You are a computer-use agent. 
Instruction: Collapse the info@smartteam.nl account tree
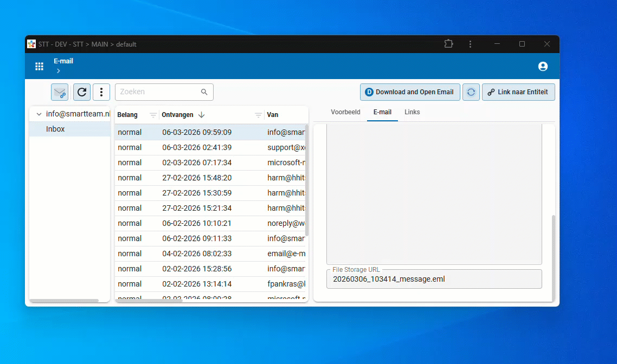[x=38, y=114]
